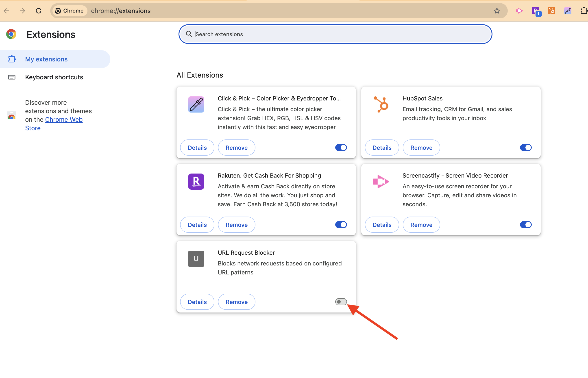The image size is (588, 378).
Task: Click the Click & Pick extension title
Action: tap(279, 98)
